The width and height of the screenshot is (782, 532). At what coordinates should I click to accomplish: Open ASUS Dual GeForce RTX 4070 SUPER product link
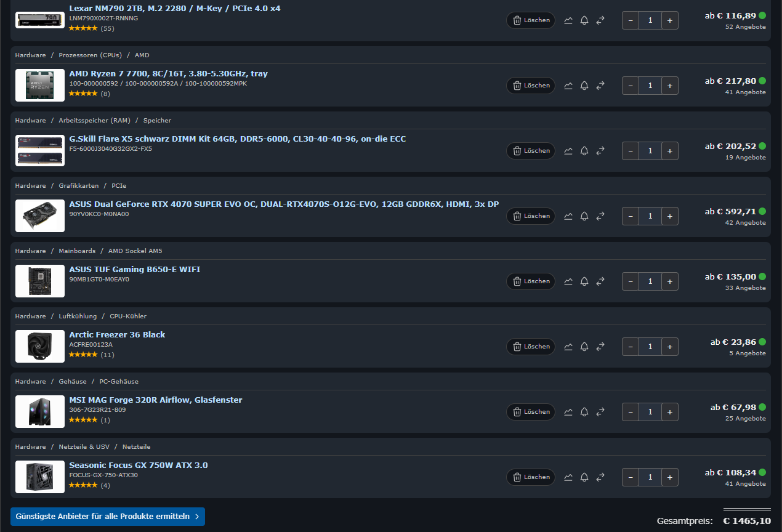click(x=284, y=204)
